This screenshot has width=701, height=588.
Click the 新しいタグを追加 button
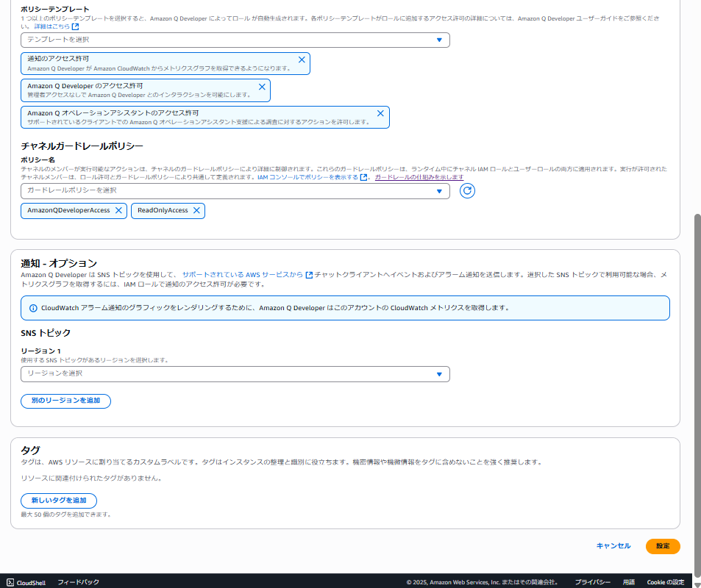click(59, 501)
